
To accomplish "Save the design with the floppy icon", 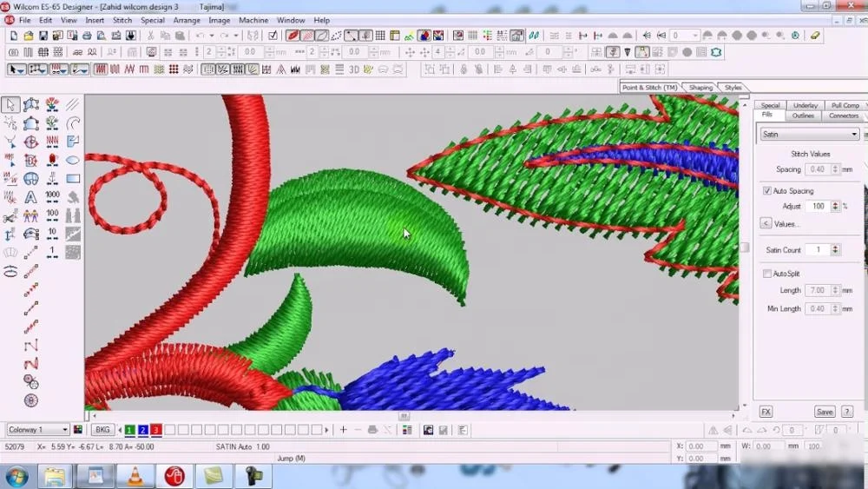I will point(43,36).
